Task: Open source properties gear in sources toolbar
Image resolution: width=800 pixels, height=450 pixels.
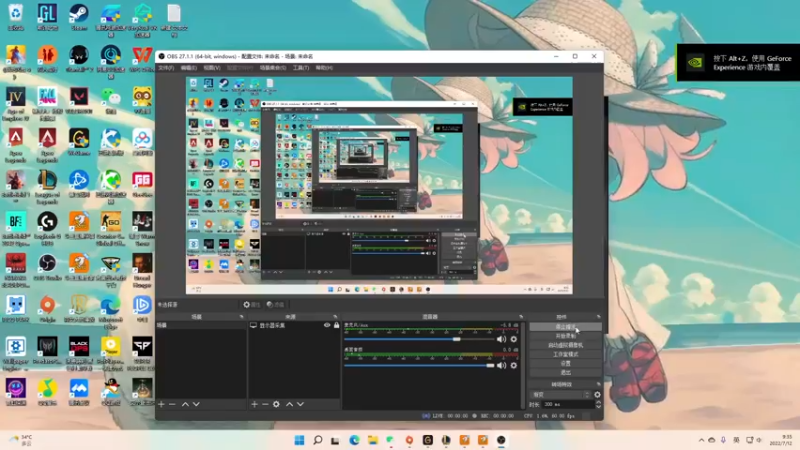Action: click(276, 404)
